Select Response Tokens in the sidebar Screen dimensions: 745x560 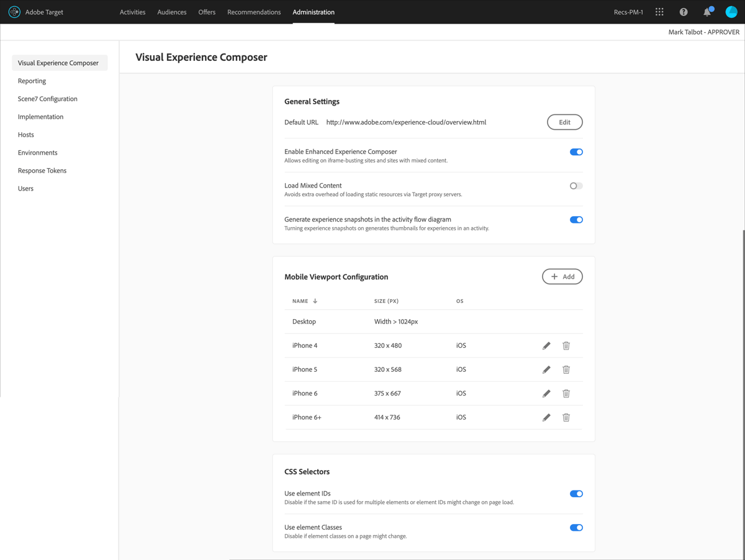point(42,170)
